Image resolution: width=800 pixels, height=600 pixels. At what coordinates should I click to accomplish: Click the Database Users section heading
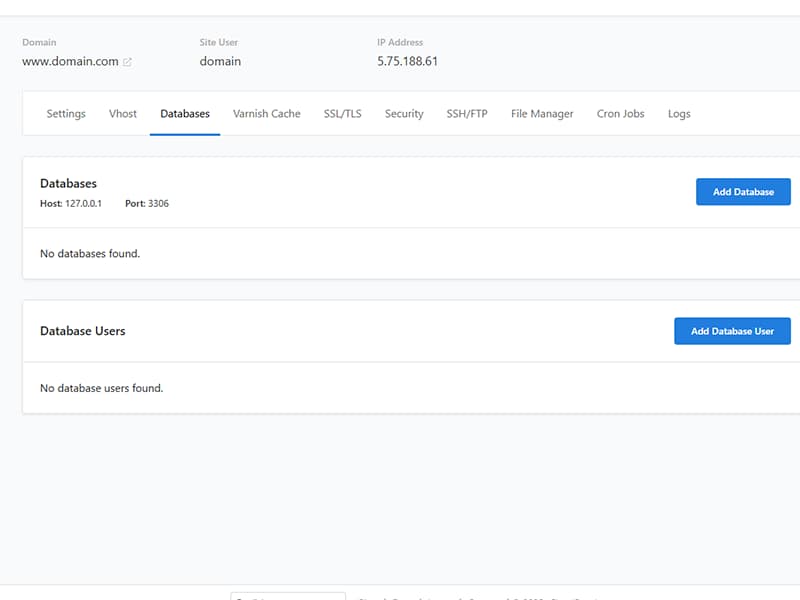[x=82, y=331]
